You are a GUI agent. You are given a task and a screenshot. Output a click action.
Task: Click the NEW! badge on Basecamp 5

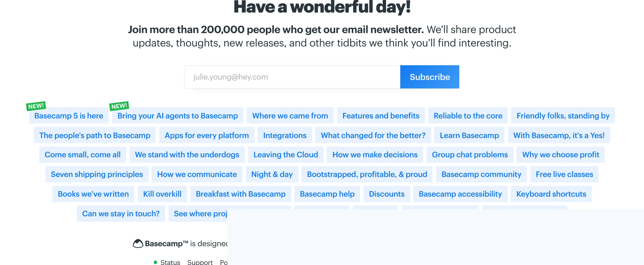tap(36, 106)
